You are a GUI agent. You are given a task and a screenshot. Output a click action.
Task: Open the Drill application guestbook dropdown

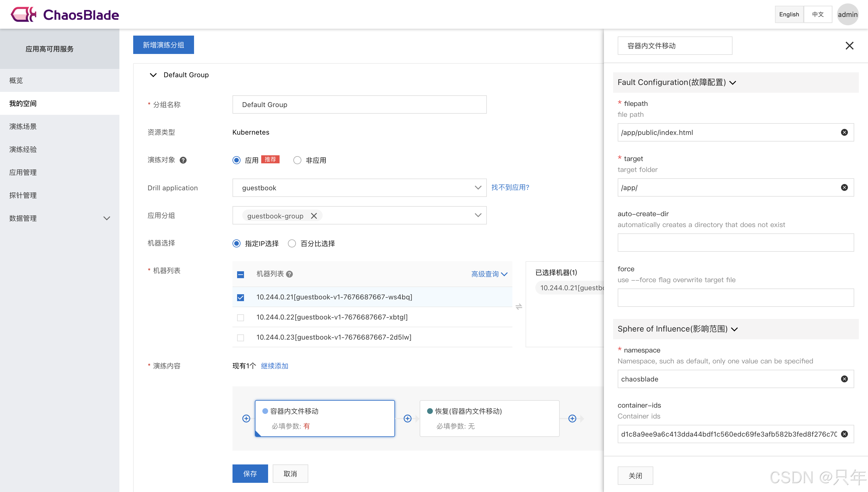359,188
